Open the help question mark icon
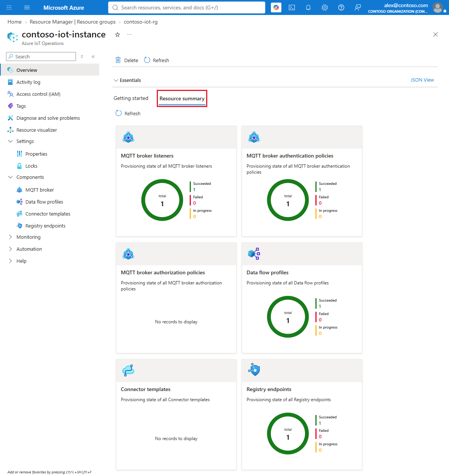The width and height of the screenshot is (449, 476). [x=341, y=7]
